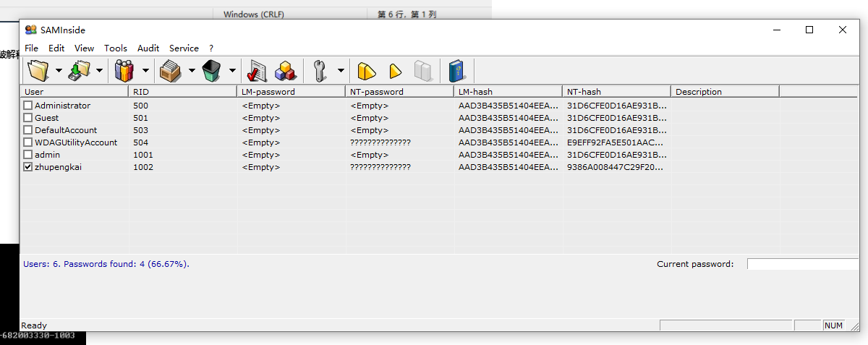
Task: Expand the file box dropdown arrow
Action: click(x=192, y=71)
